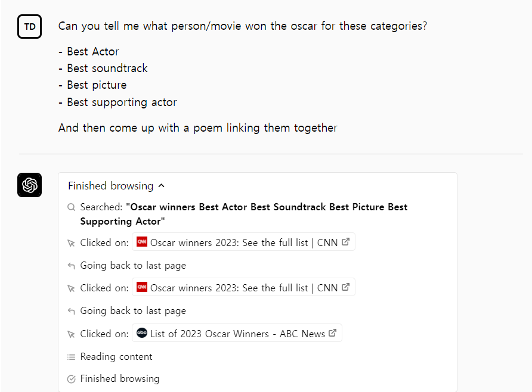
Task: Select the bold searched query text
Action: 243,214
